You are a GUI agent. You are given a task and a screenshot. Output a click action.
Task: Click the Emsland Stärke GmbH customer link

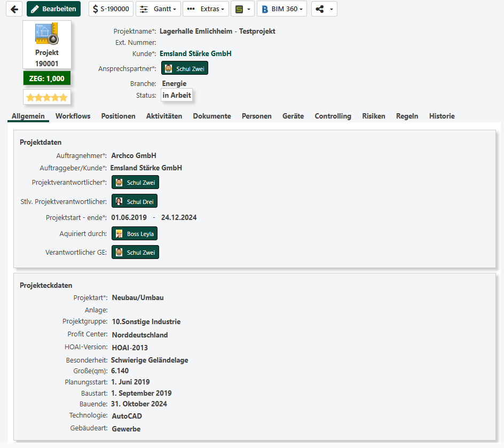point(195,53)
